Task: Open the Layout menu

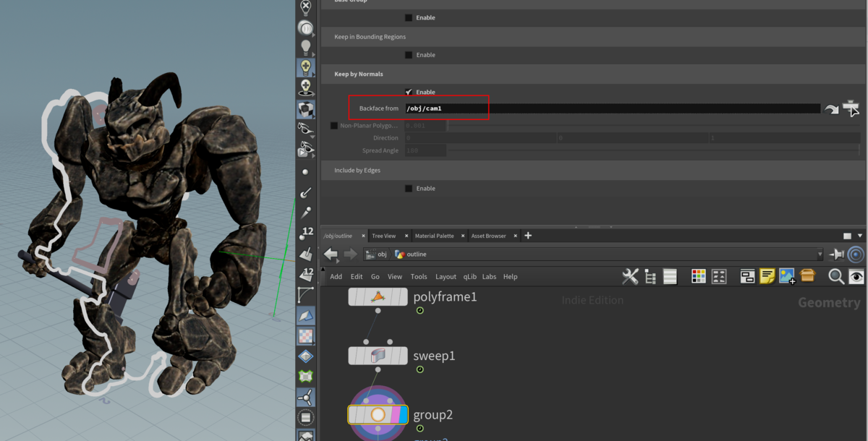Action: 446,276
